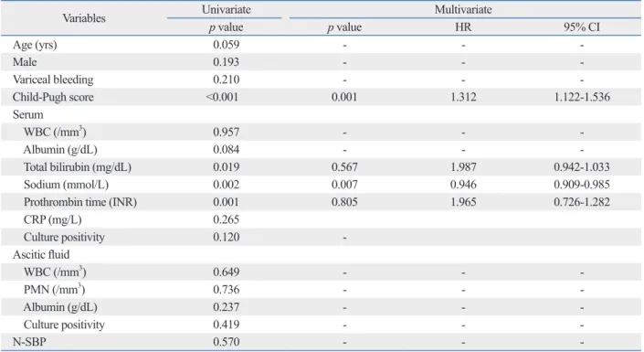Select the N-SBP row label

[29, 342]
